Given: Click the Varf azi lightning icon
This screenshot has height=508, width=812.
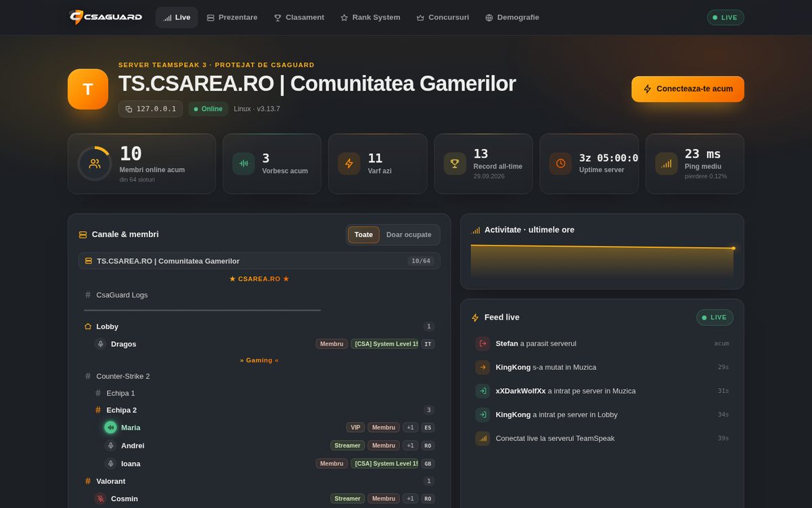Looking at the screenshot, I should (x=349, y=163).
